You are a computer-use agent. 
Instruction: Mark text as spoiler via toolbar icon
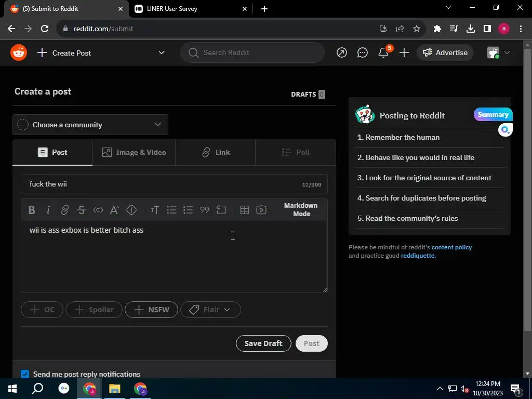[x=131, y=210]
